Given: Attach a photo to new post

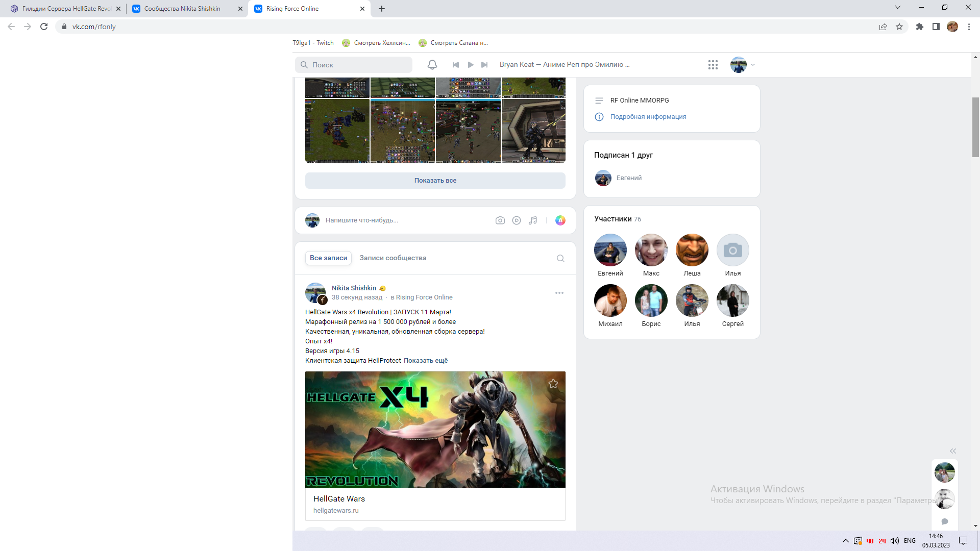Looking at the screenshot, I should tap(500, 220).
